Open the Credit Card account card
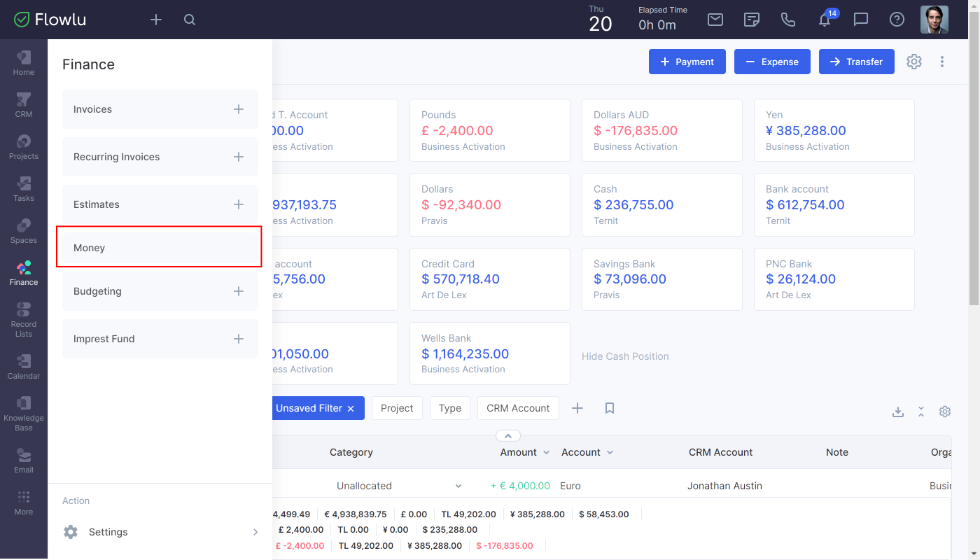The width and height of the screenshot is (980, 560). point(490,279)
